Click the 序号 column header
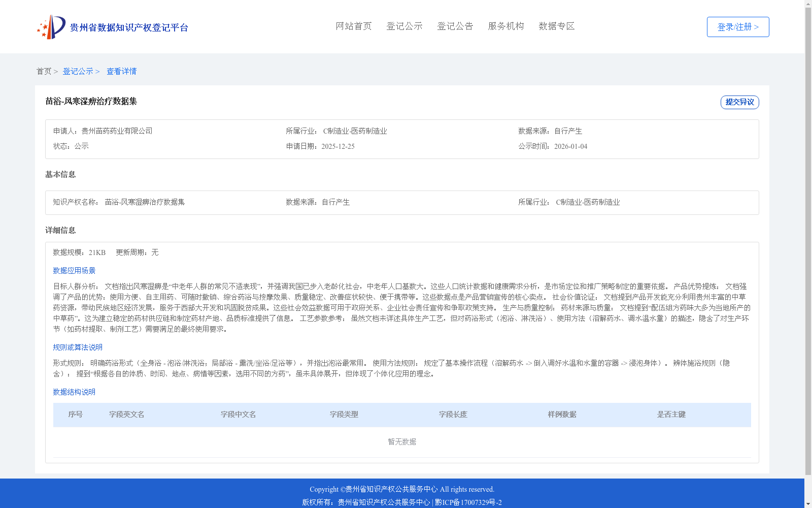Viewport: 812px width, 508px height. 76,415
